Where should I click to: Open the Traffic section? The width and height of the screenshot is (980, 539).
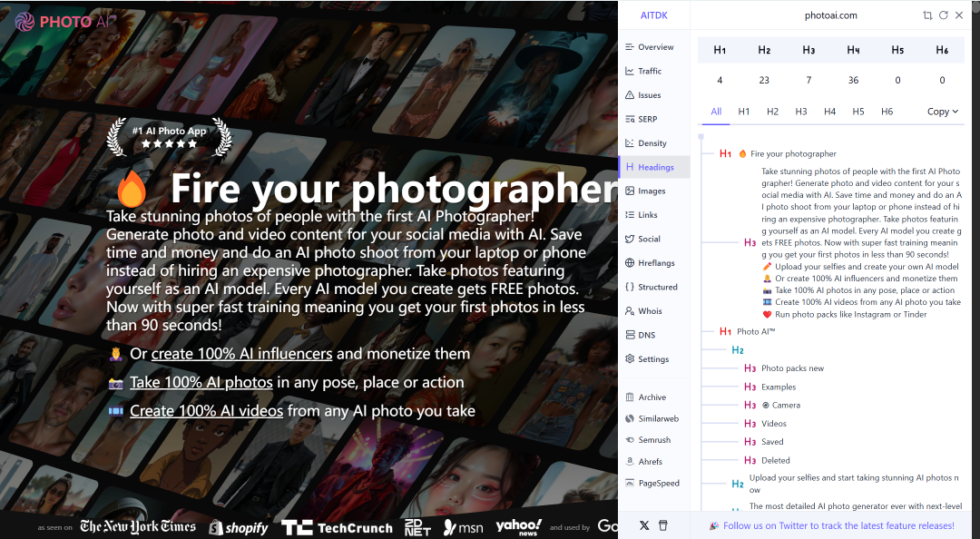click(643, 72)
